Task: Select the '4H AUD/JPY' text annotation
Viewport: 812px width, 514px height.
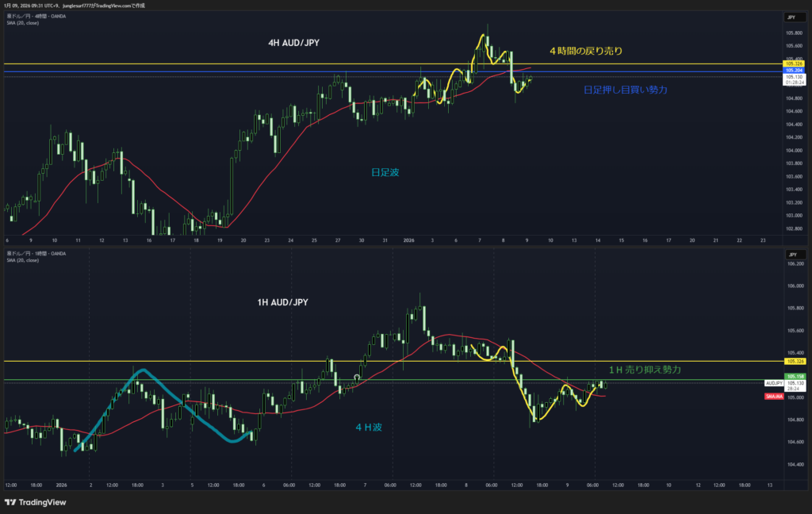Action: click(293, 44)
